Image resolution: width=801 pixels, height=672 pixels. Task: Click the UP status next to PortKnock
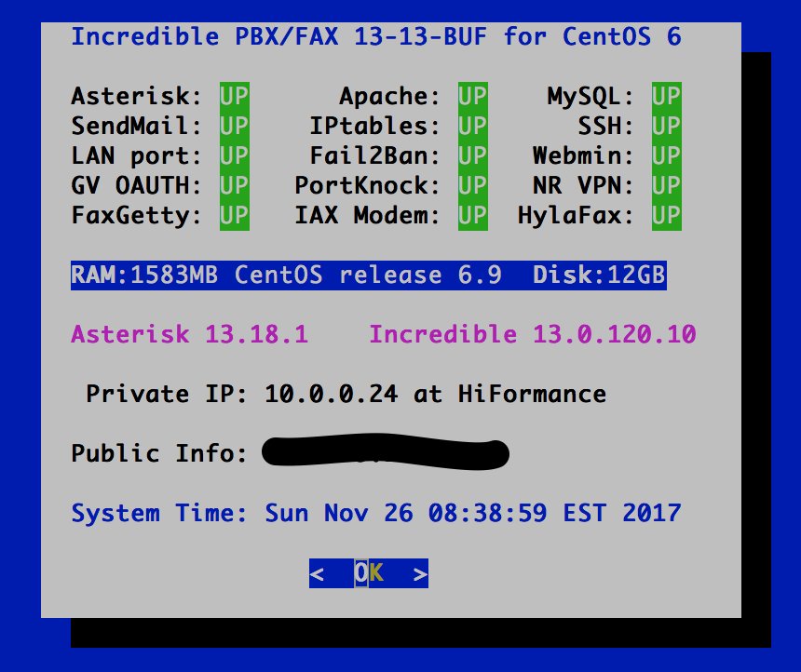click(x=473, y=185)
